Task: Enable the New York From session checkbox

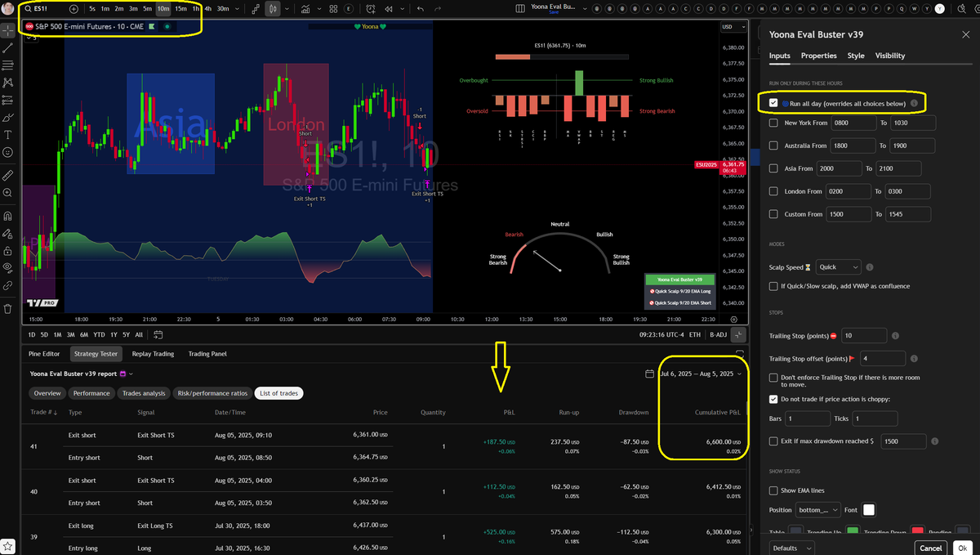Action: (774, 123)
